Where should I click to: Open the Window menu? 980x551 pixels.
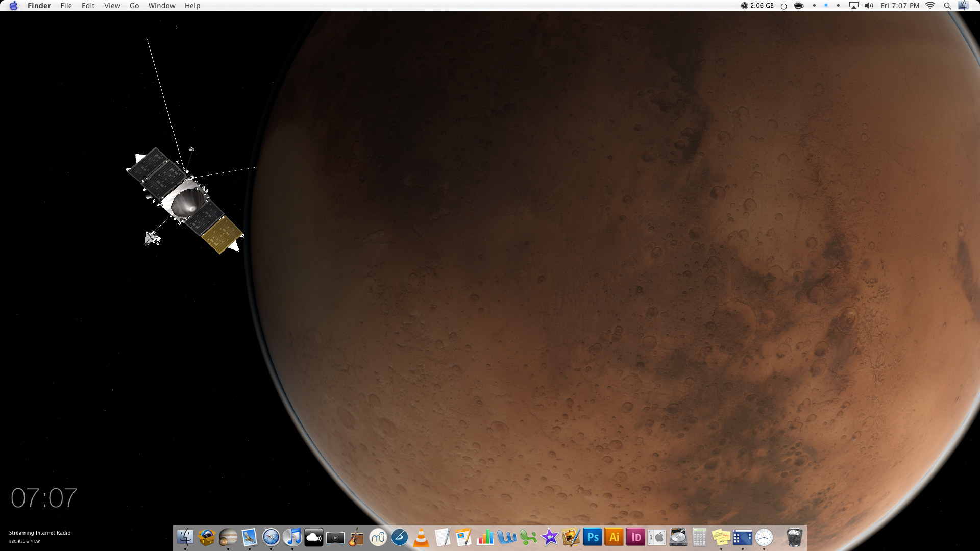tap(162, 6)
